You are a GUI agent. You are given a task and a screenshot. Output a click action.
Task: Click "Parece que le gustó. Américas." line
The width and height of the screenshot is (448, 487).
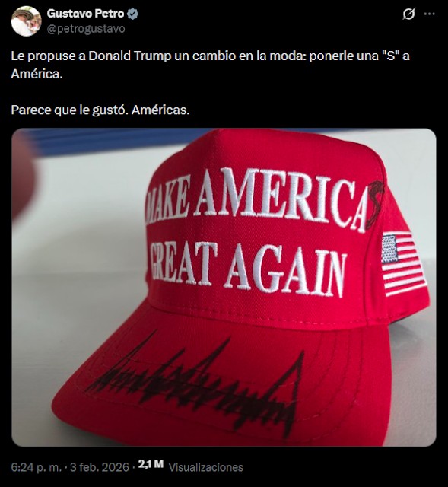[100, 110]
